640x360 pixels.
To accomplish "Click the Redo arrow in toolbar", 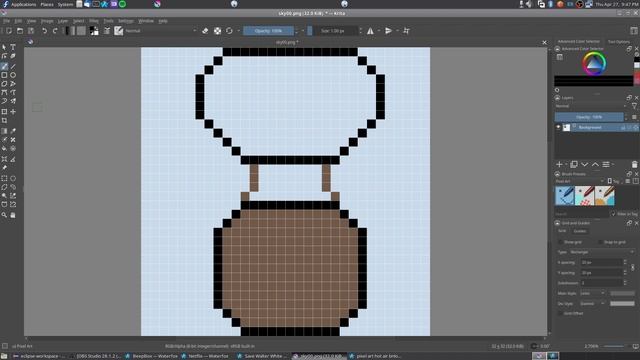I will click(55, 31).
